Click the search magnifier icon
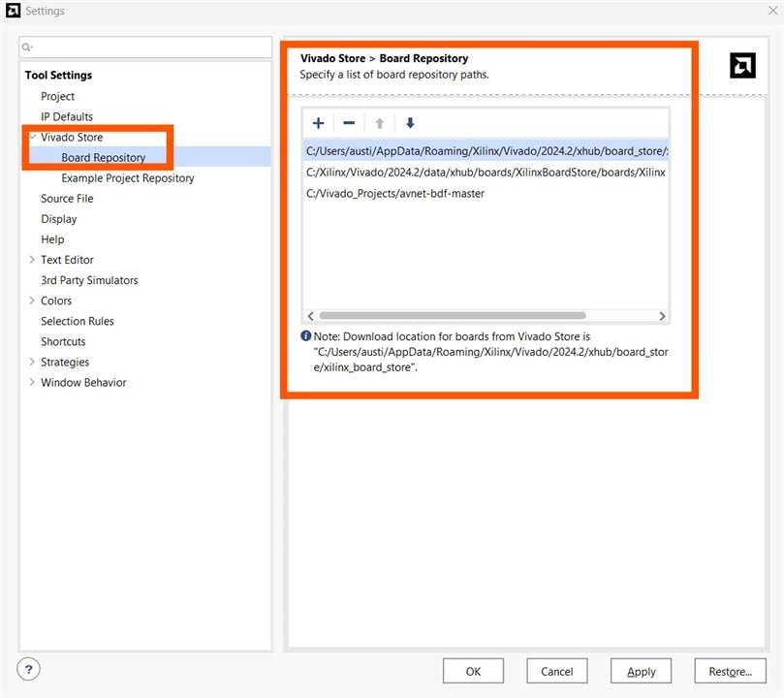 26,48
